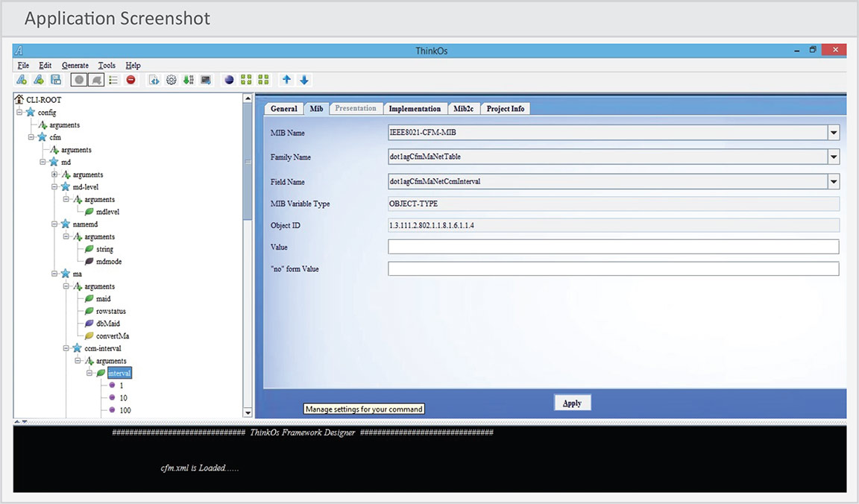Click in the Value input field
The height and width of the screenshot is (504, 859).
click(614, 247)
